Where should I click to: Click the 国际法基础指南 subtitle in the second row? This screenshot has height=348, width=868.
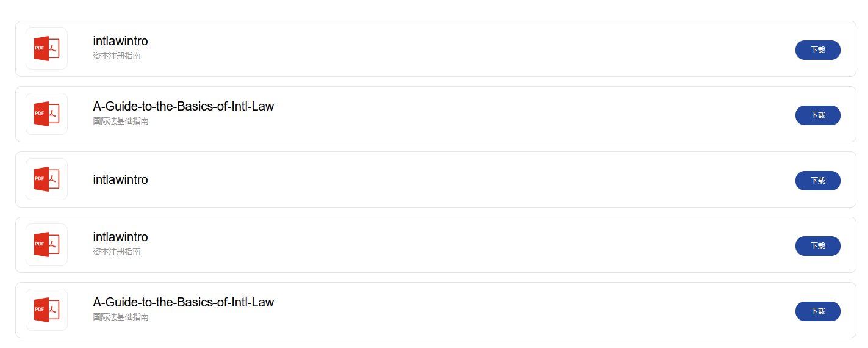pyautogui.click(x=121, y=121)
